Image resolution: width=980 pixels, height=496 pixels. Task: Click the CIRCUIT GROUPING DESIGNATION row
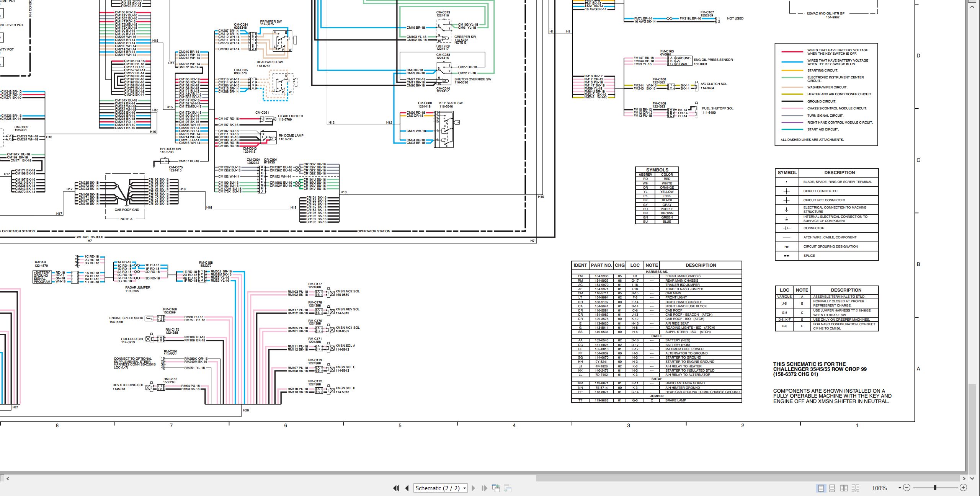click(x=826, y=246)
